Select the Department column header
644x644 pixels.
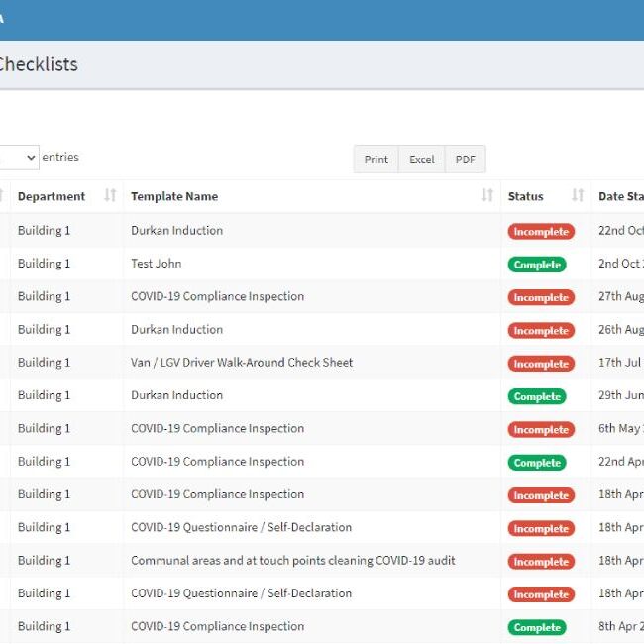(52, 196)
